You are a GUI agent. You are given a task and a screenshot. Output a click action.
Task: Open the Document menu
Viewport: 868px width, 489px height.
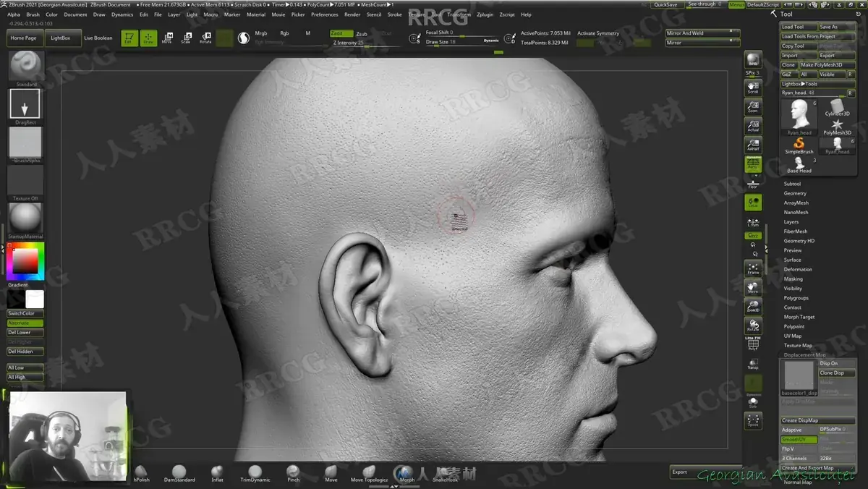(75, 14)
